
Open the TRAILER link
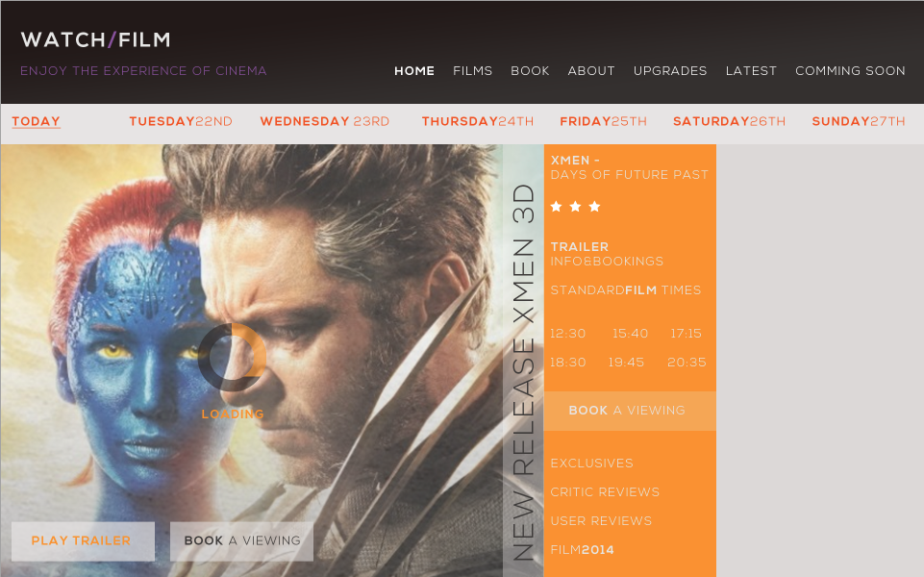[x=579, y=247]
